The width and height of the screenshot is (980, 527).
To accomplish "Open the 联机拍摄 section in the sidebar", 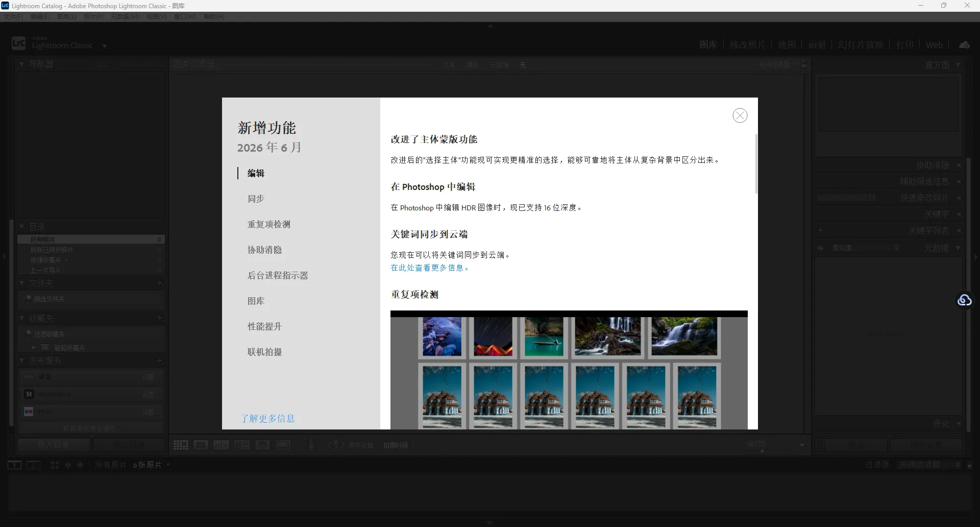I will coord(264,352).
